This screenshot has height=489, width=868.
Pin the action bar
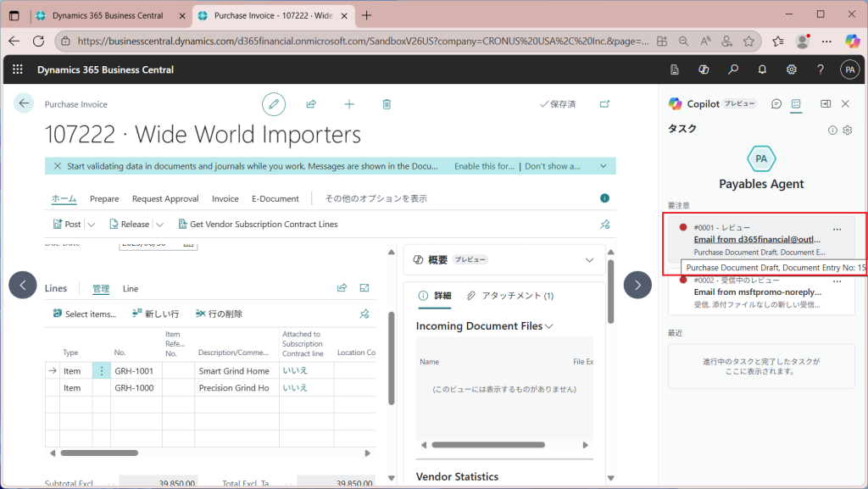[605, 224]
